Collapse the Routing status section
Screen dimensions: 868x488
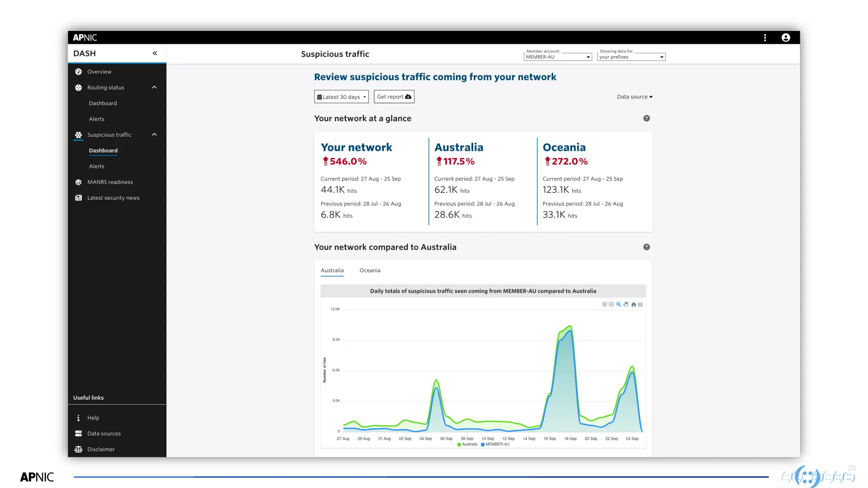tap(154, 88)
